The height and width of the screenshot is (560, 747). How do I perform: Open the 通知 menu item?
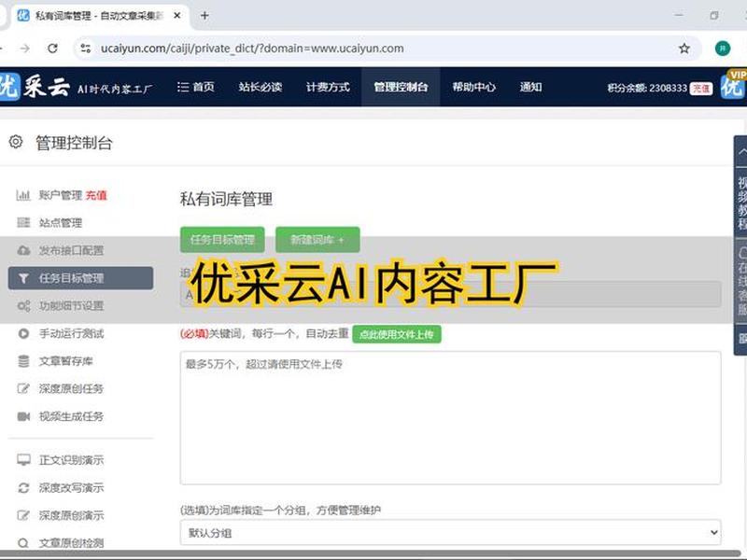pos(530,87)
